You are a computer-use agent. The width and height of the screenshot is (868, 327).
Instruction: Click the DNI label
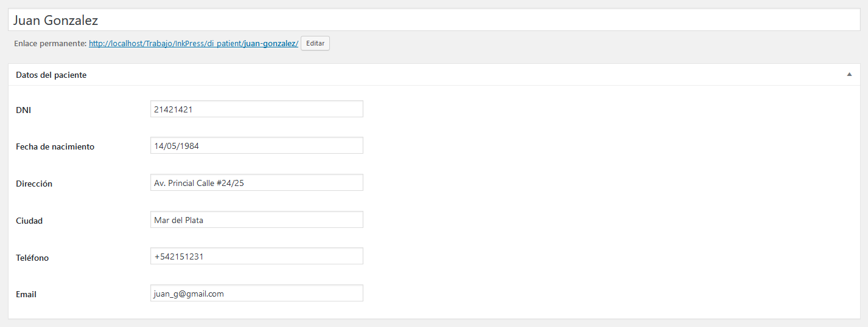[23, 110]
